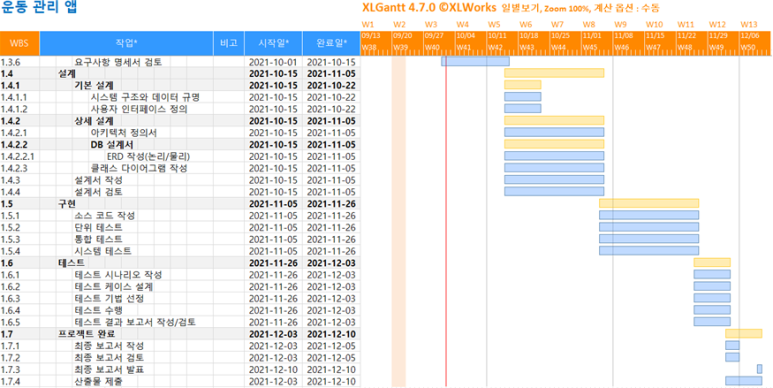Click the W13 week label in timeline

point(749,24)
